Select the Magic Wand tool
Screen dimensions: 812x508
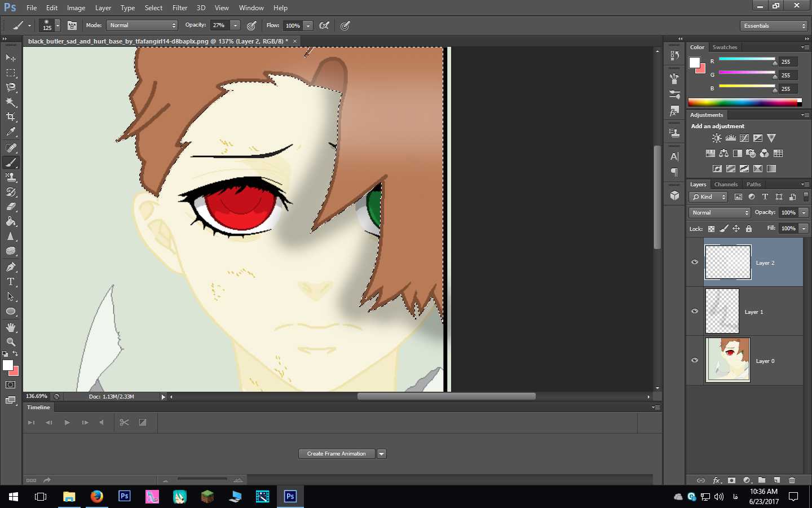pos(11,102)
